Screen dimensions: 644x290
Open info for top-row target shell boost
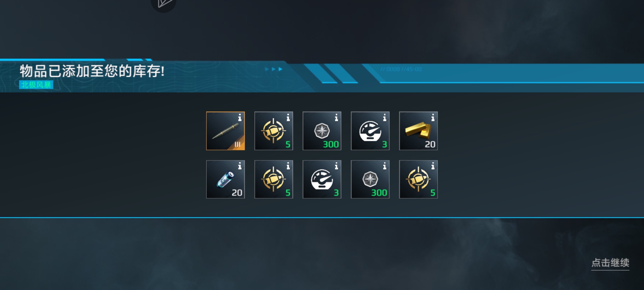tap(288, 118)
